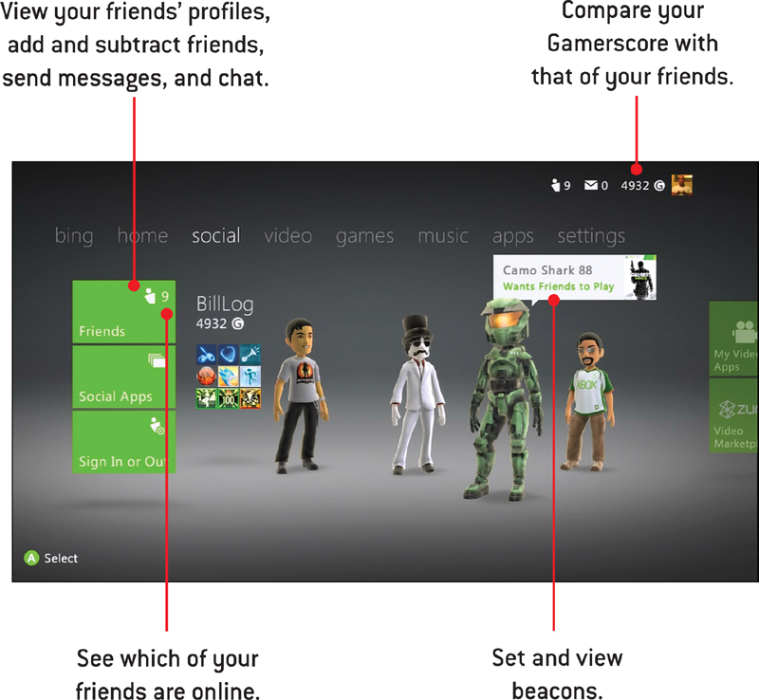Click the friends online count icon in header
The image size is (759, 700).
561,185
